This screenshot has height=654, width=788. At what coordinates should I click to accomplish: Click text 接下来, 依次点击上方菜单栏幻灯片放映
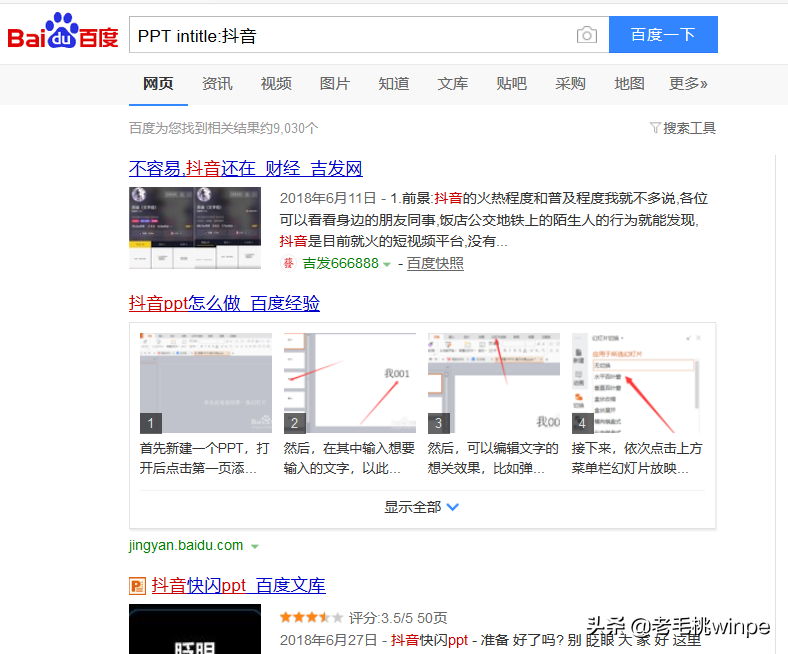pos(637,458)
